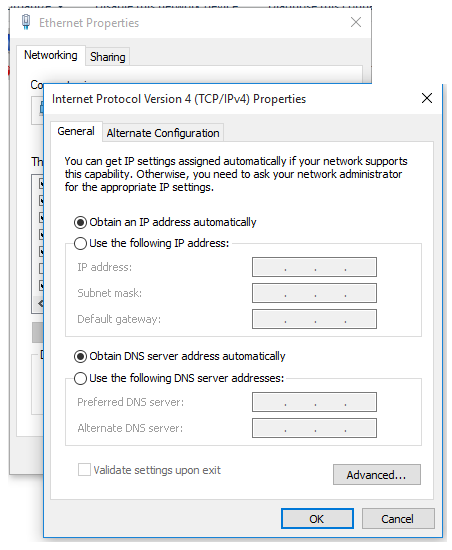The image size is (452, 550).
Task: Select the General tab
Action: (76, 131)
